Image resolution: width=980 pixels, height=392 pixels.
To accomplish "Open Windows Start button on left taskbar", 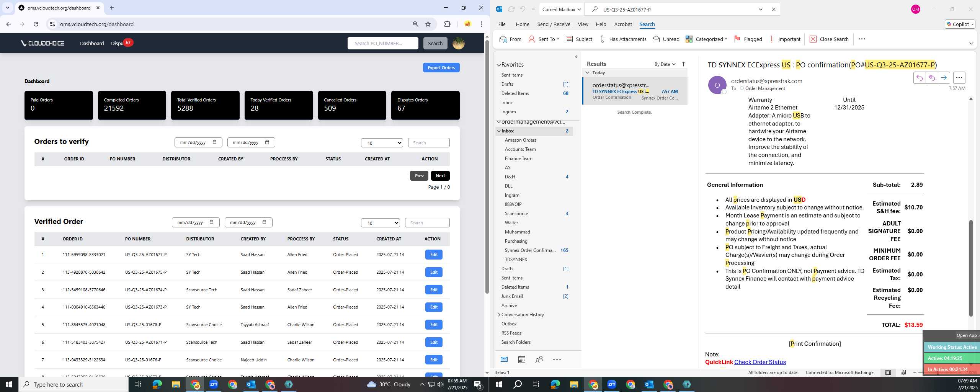I will click(x=9, y=384).
